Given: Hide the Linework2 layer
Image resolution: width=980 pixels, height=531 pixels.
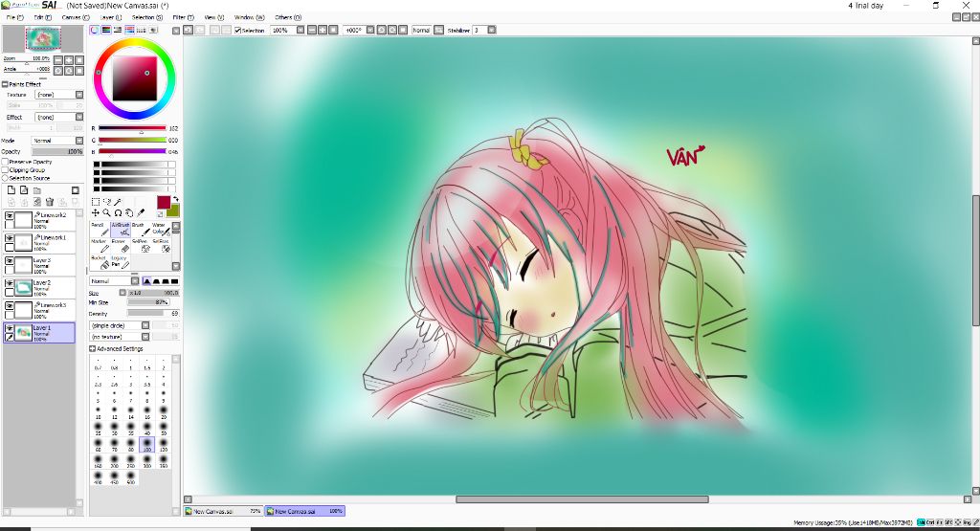Looking at the screenshot, I should click(x=10, y=215).
